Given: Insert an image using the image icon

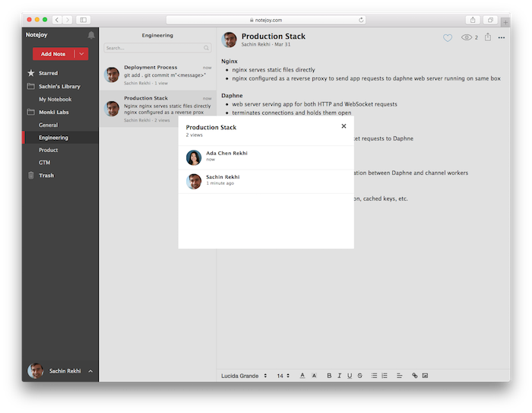Looking at the screenshot, I should [426, 376].
